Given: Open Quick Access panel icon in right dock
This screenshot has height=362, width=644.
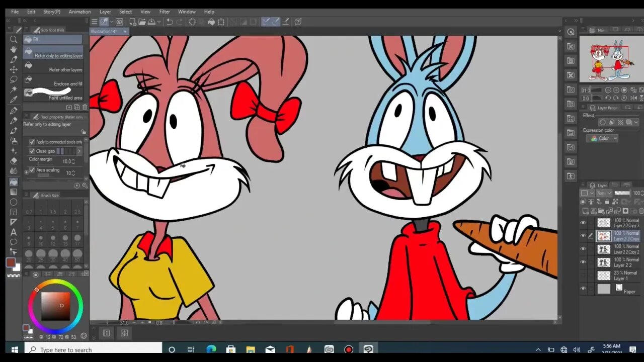Looking at the screenshot, I should click(x=571, y=32).
